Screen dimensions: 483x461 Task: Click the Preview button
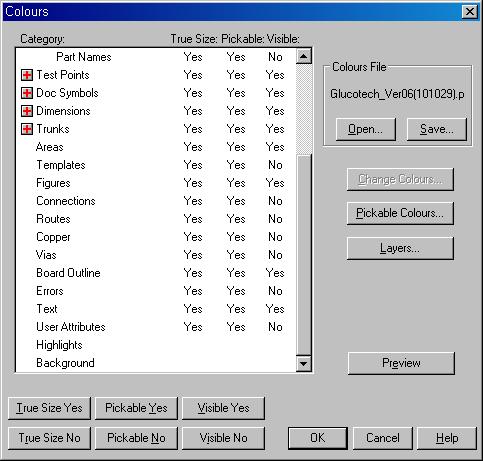[x=401, y=363]
